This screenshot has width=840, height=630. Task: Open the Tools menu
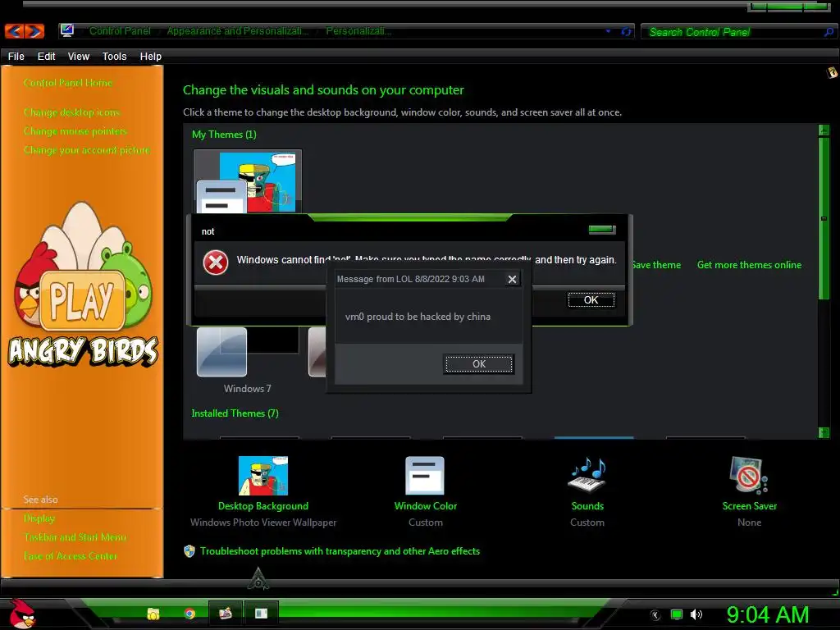[114, 57]
